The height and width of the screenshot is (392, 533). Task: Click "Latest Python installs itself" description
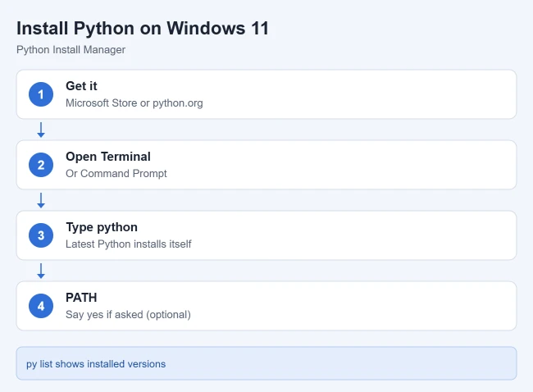pyautogui.click(x=129, y=244)
